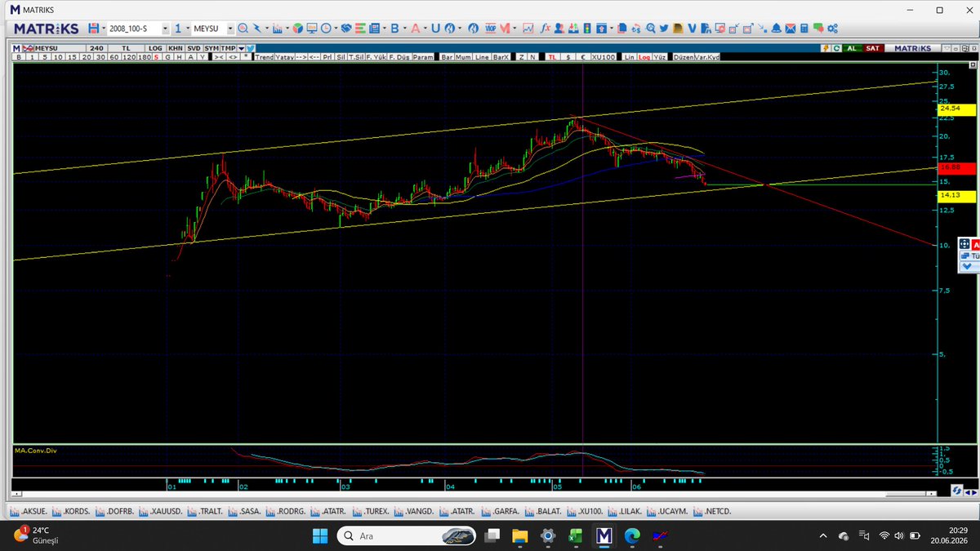Toggle the Log scale button
The image size is (980, 551).
[x=644, y=57]
